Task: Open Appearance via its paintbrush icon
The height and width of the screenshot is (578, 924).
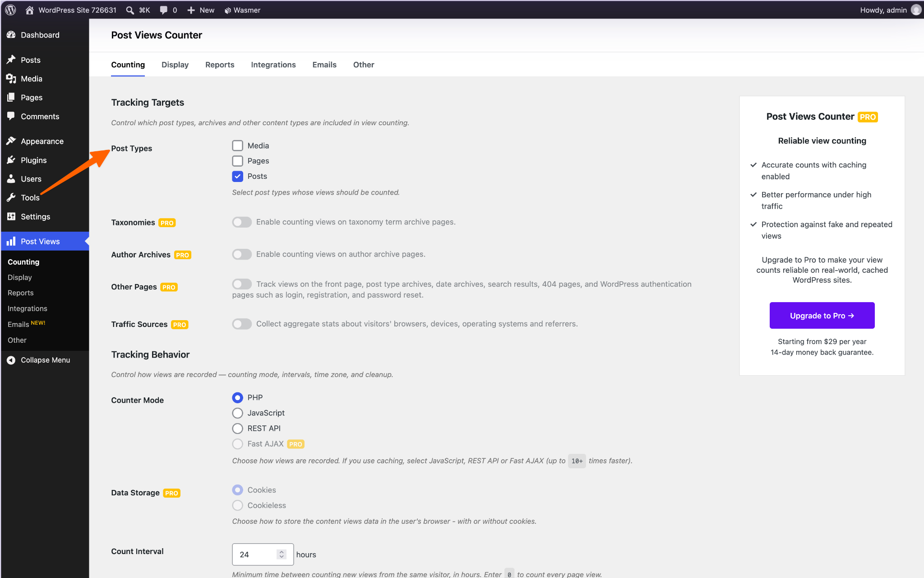Action: pos(11,141)
